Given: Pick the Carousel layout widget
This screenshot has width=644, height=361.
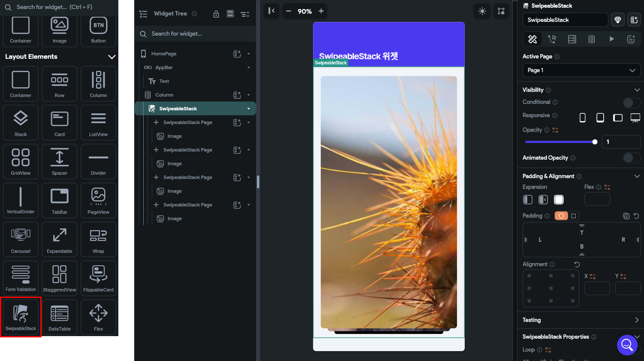Looking at the screenshot, I should click(21, 240).
